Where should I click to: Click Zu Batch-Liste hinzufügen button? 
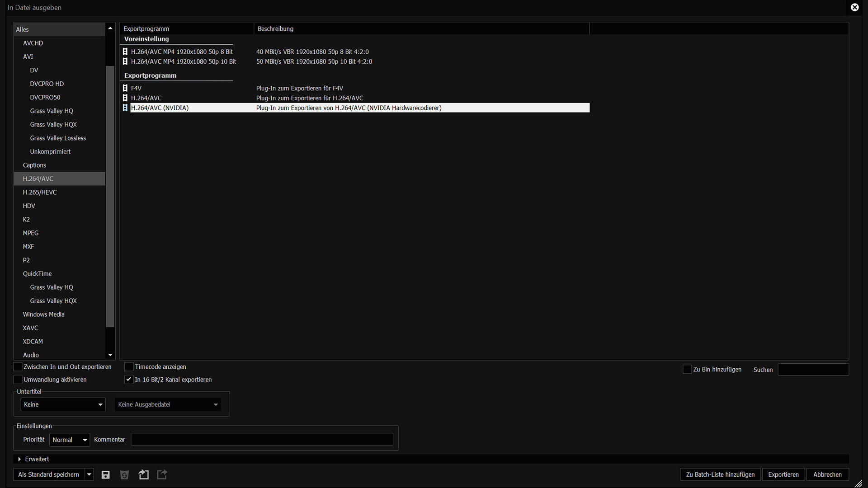tap(720, 474)
